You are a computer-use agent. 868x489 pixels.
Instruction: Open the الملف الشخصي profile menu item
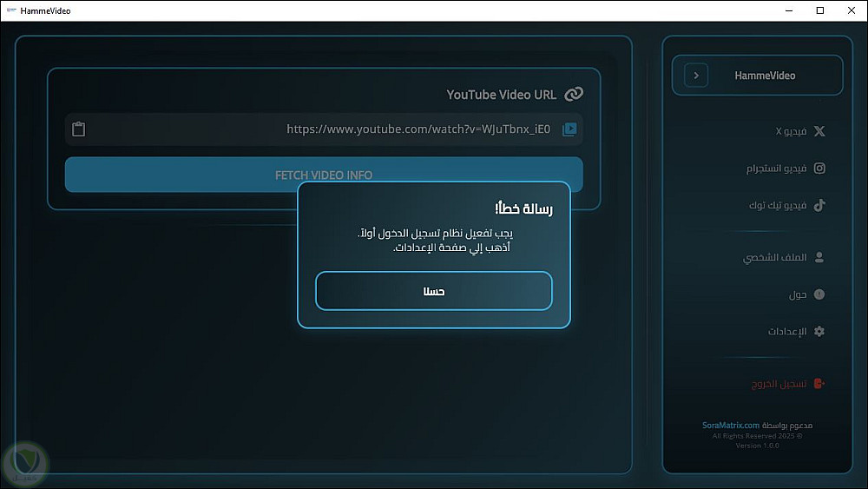784,257
